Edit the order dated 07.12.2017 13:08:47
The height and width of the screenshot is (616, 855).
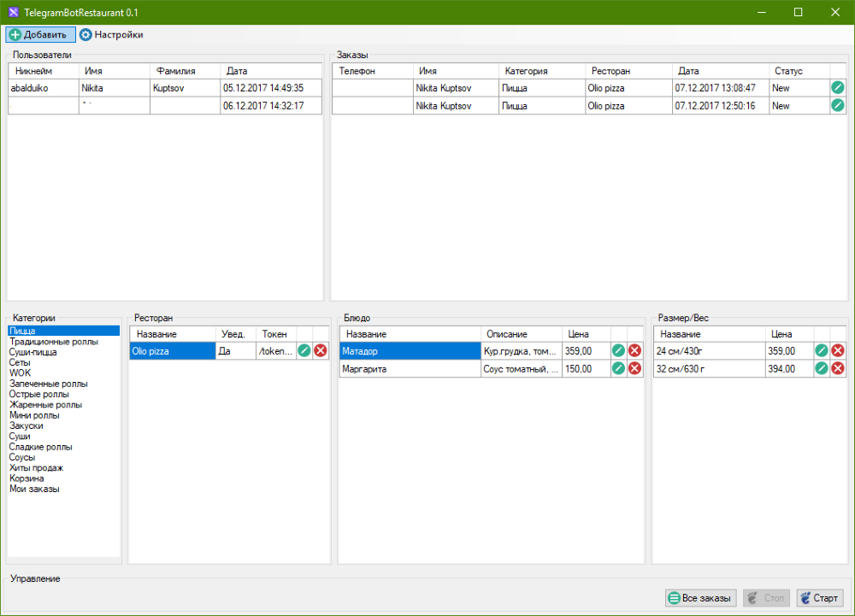838,87
